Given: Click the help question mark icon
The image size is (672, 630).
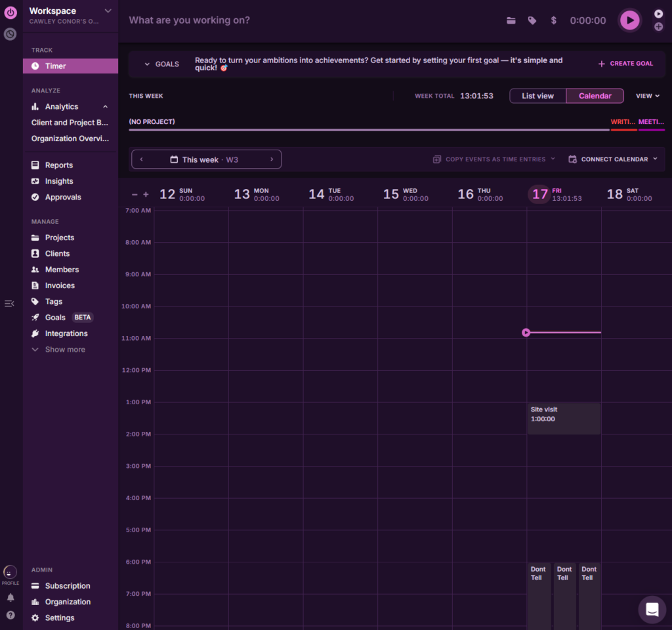Looking at the screenshot, I should tap(10, 616).
